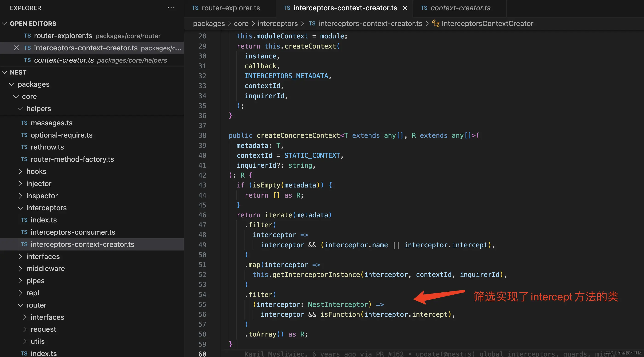Viewport: 644px width, 357px height.
Task: Collapse the packages folder
Action: click(11, 84)
